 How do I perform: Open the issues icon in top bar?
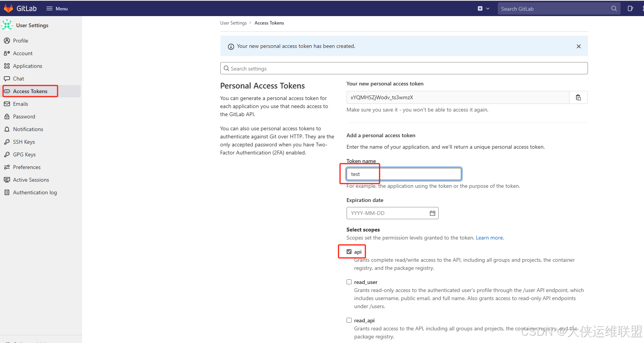click(630, 8)
